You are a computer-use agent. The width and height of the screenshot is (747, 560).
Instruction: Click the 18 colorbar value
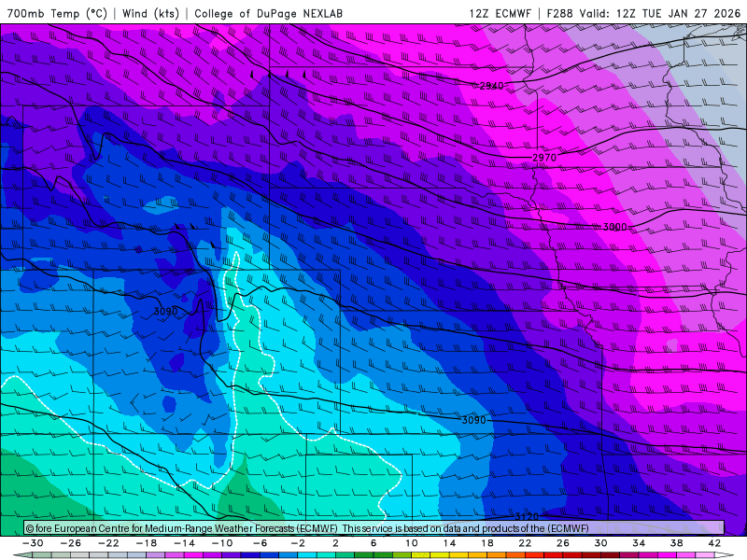click(487, 543)
